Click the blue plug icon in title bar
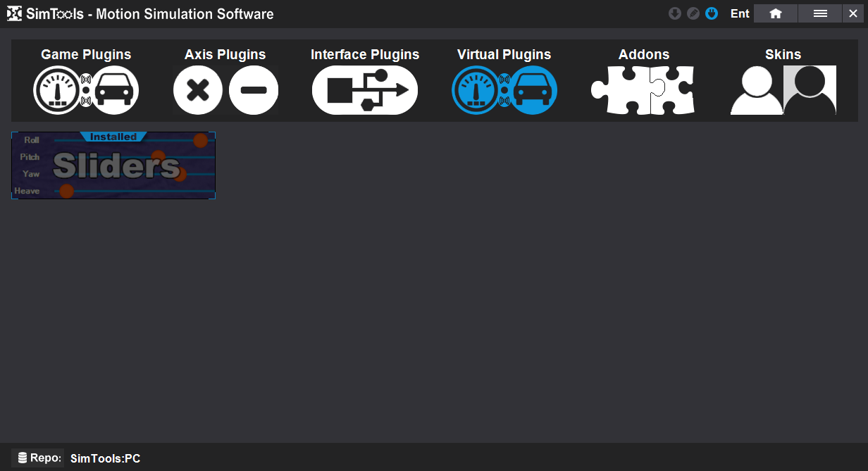Image resolution: width=868 pixels, height=471 pixels. [x=712, y=13]
